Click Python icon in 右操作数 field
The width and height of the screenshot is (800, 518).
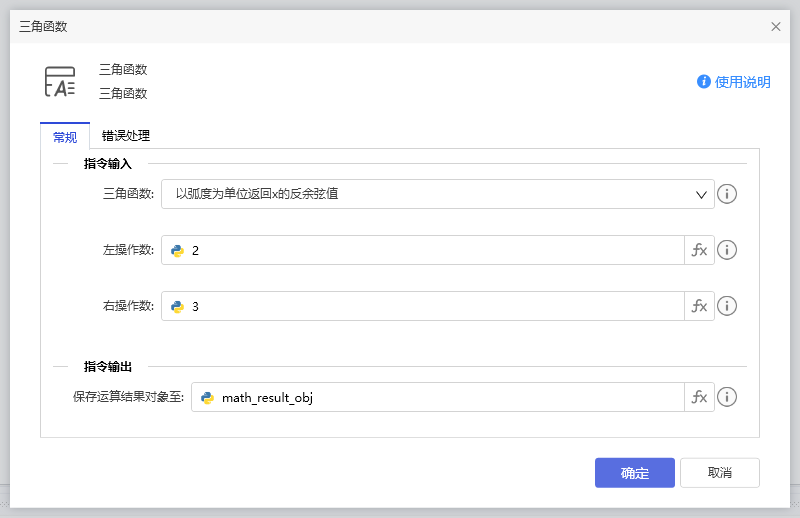[x=178, y=306]
